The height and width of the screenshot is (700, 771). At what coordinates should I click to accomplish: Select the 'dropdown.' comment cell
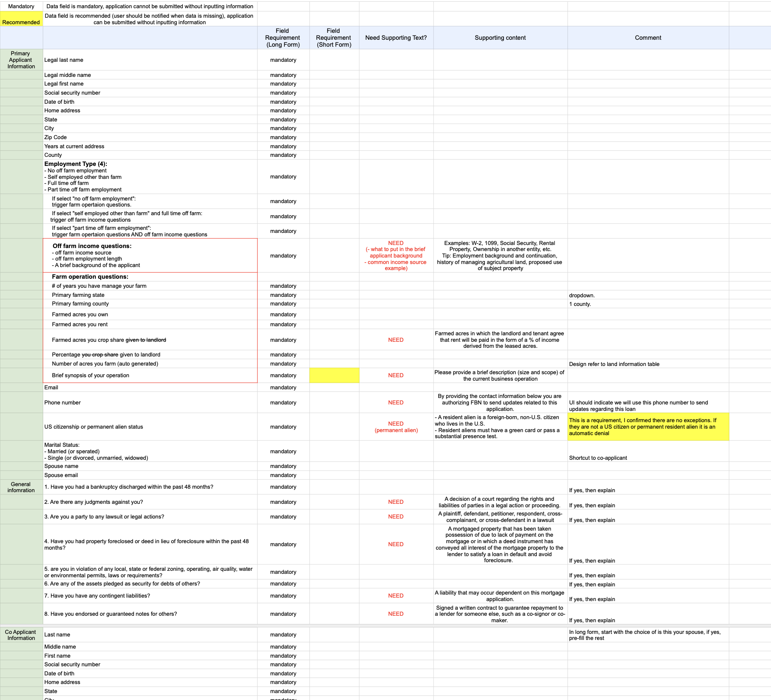pos(648,295)
